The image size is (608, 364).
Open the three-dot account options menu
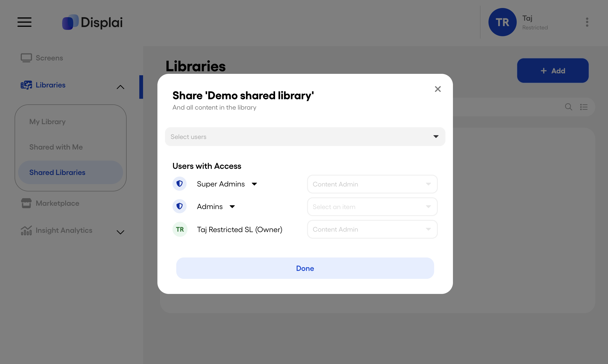tap(587, 22)
